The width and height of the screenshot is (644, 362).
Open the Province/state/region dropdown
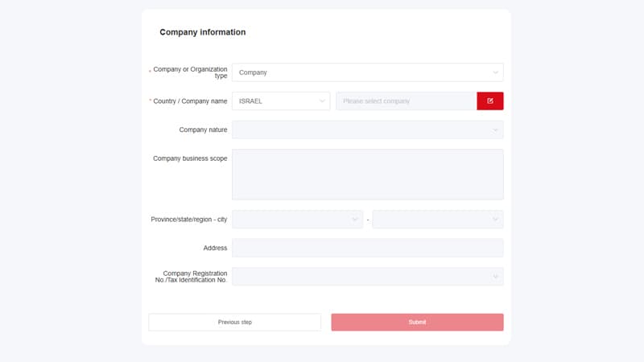click(x=294, y=220)
